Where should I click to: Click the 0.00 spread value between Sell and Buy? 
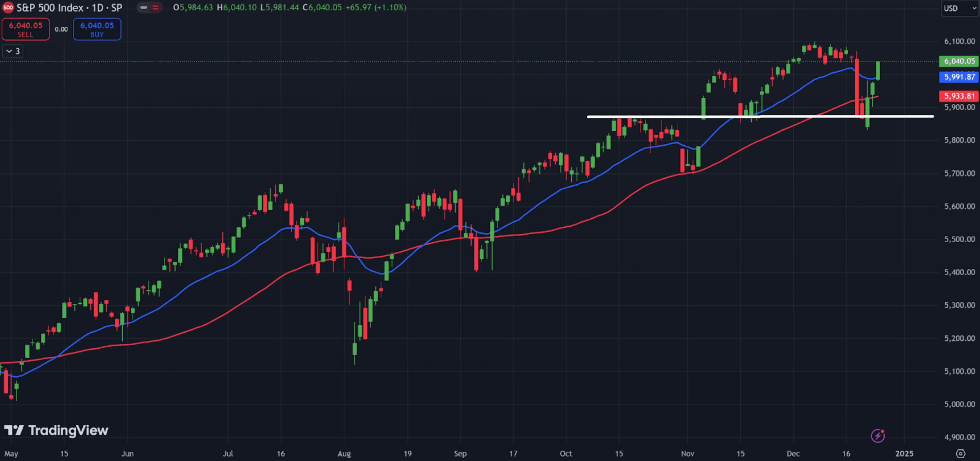point(61,29)
